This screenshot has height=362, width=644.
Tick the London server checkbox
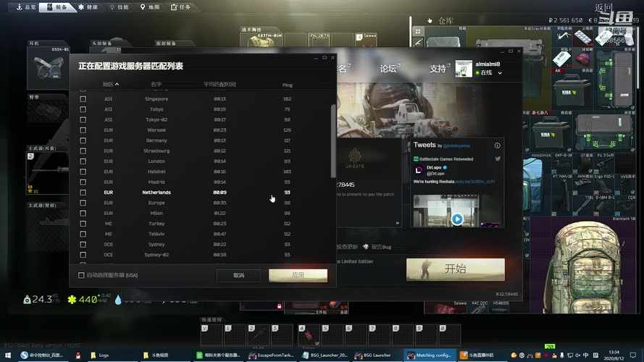[83, 161]
